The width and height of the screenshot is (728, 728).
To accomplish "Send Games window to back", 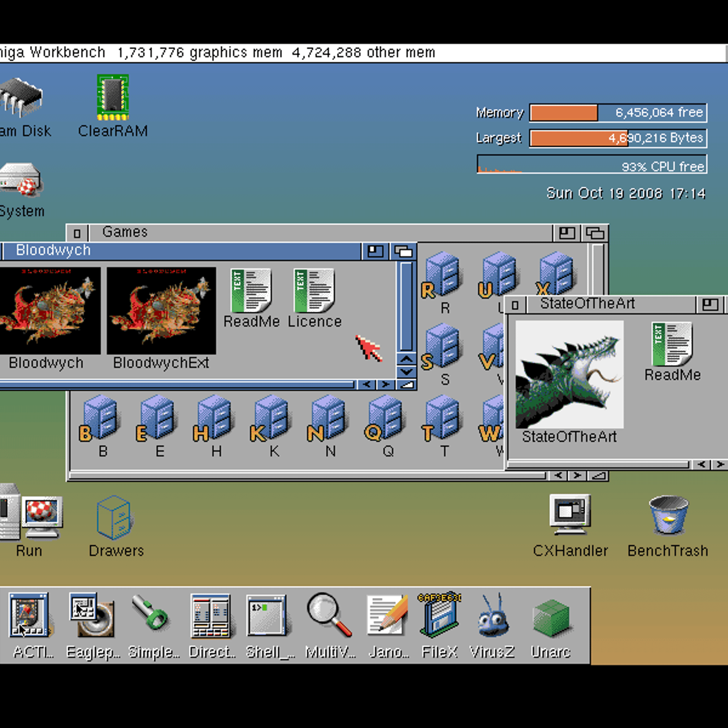I will tap(595, 233).
